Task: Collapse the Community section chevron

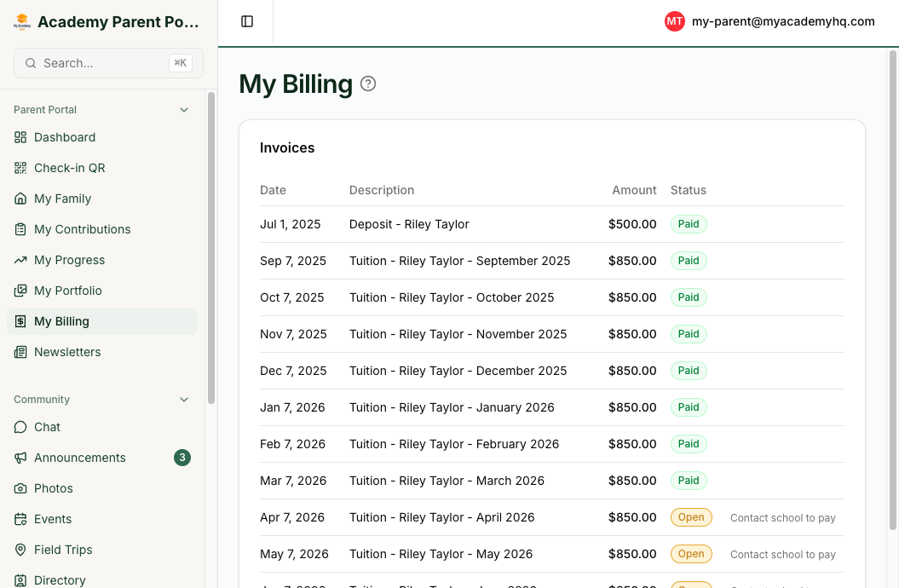Action: pyautogui.click(x=184, y=400)
